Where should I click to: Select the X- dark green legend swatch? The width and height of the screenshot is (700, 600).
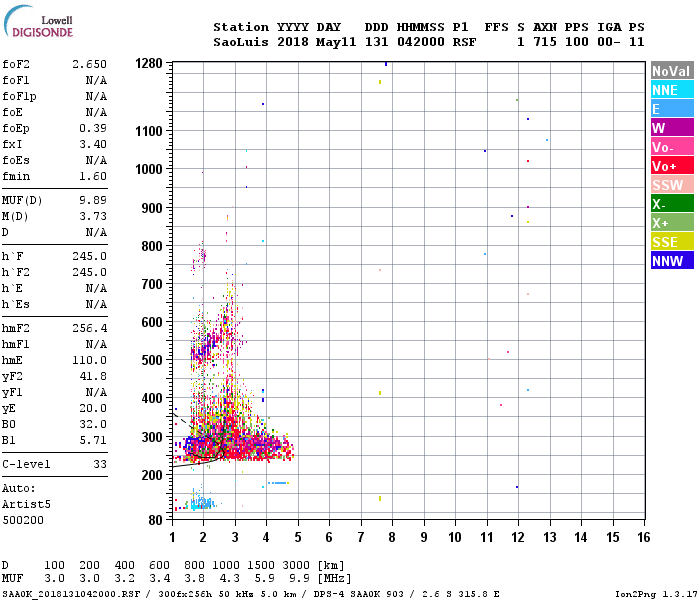point(672,204)
